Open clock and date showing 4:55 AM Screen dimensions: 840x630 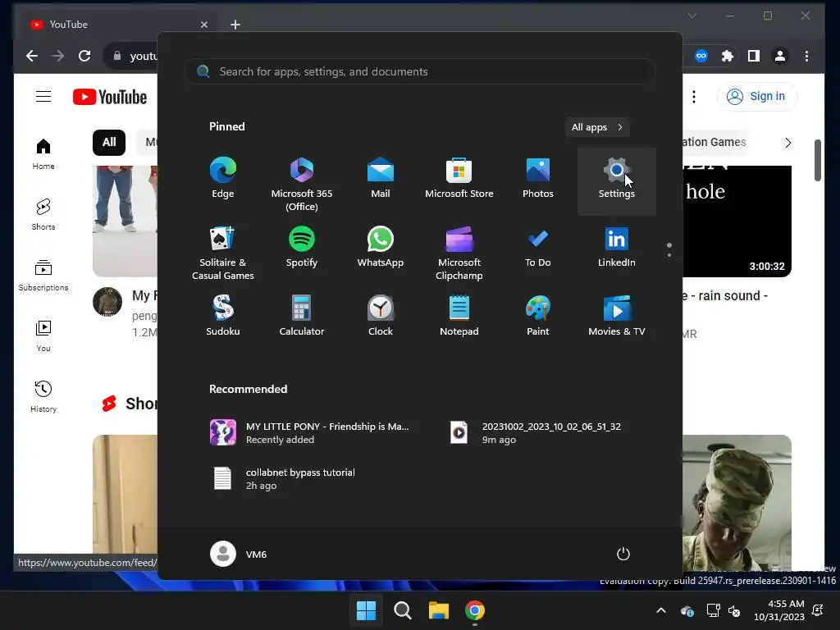click(x=779, y=610)
